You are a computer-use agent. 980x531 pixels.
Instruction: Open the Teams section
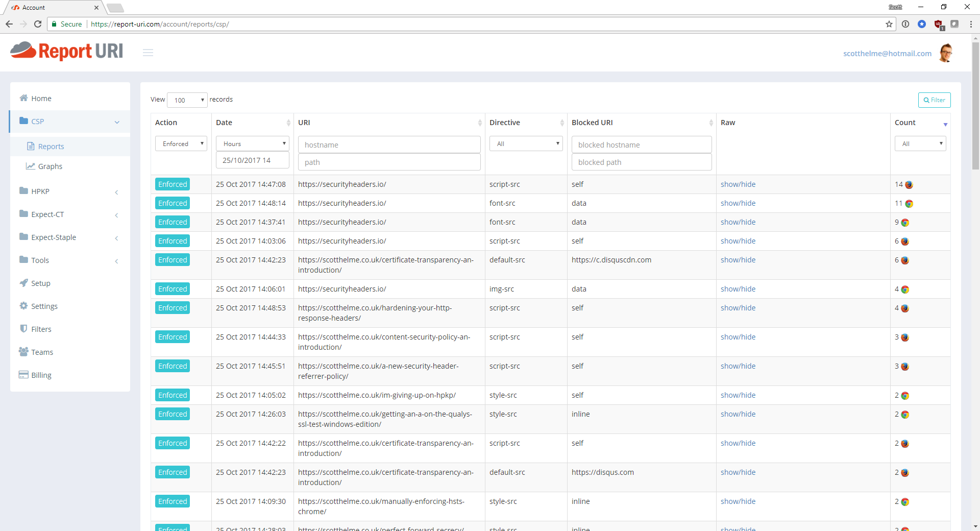click(41, 352)
